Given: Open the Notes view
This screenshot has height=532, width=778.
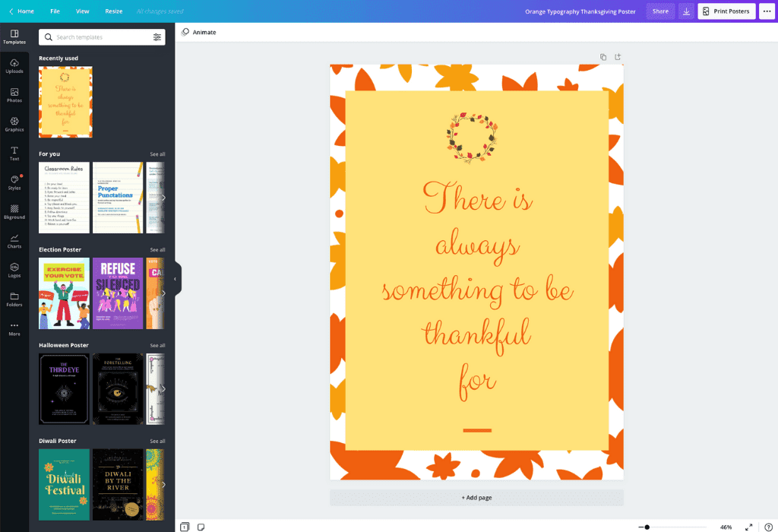Looking at the screenshot, I should click(x=200, y=526).
